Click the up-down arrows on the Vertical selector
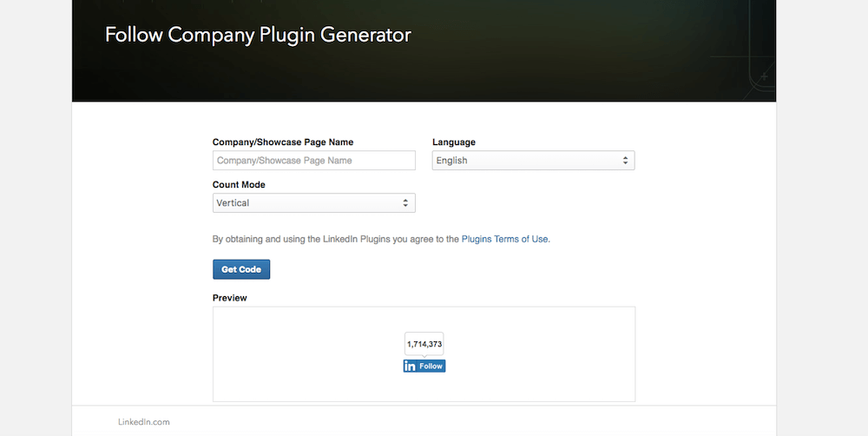This screenshot has height=436, width=868. click(405, 203)
